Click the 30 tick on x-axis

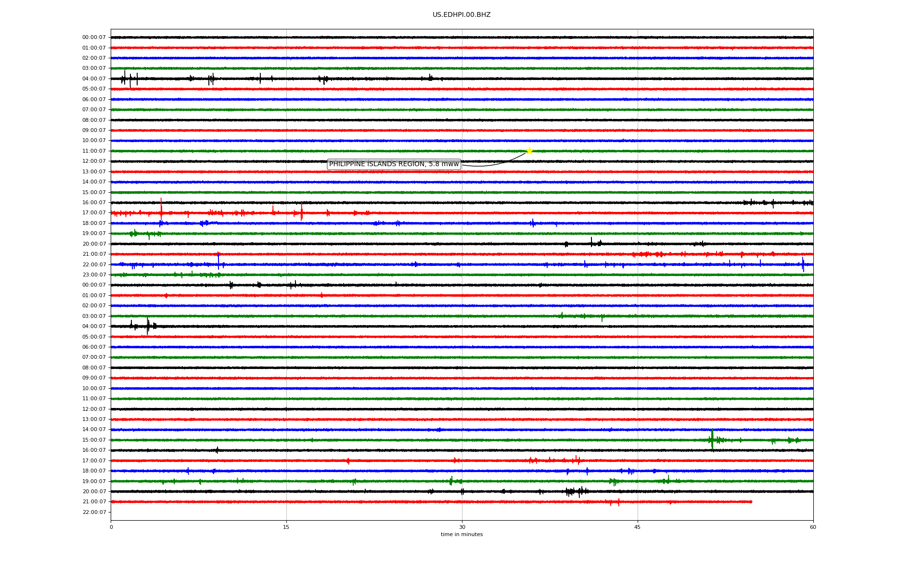(x=462, y=527)
